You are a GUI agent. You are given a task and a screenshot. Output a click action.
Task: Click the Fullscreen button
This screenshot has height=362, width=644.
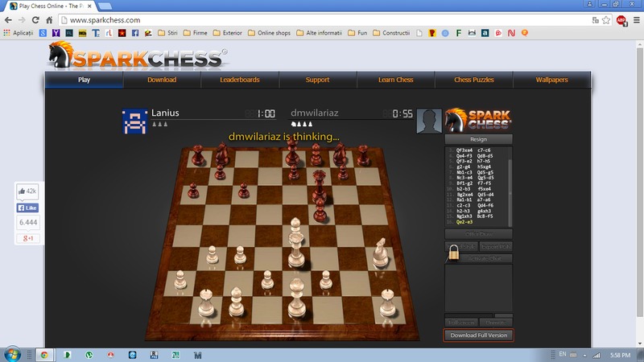pyautogui.click(x=461, y=323)
